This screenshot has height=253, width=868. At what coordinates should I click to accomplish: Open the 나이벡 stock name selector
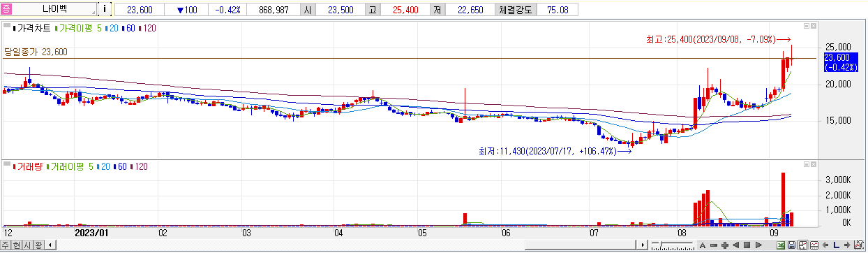coord(54,10)
